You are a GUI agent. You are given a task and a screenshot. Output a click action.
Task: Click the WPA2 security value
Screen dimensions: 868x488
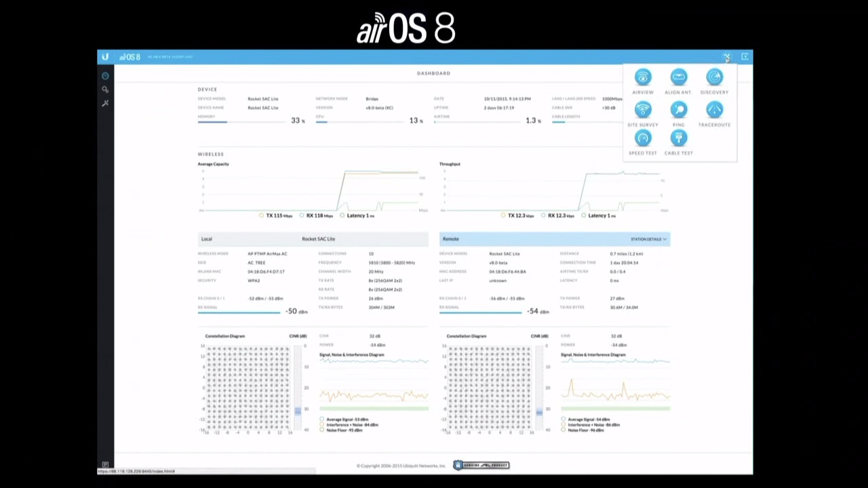click(254, 281)
